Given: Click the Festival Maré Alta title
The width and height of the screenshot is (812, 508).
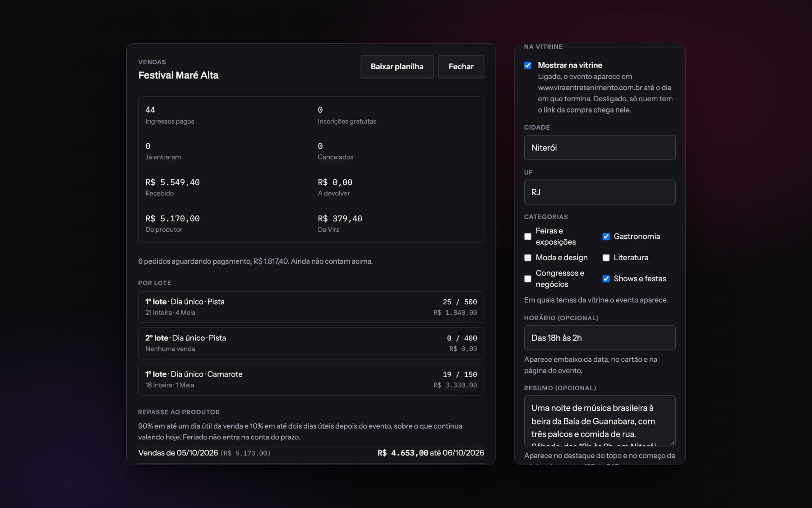Looking at the screenshot, I should tap(178, 75).
